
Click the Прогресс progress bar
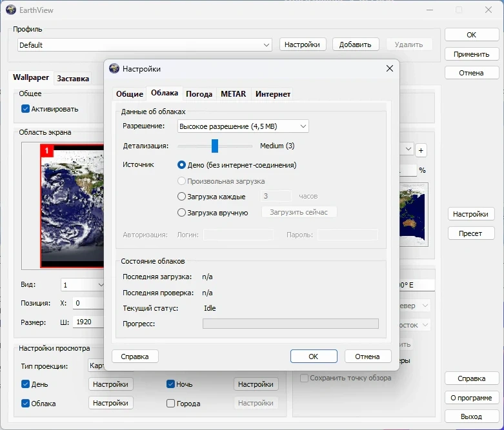290,324
